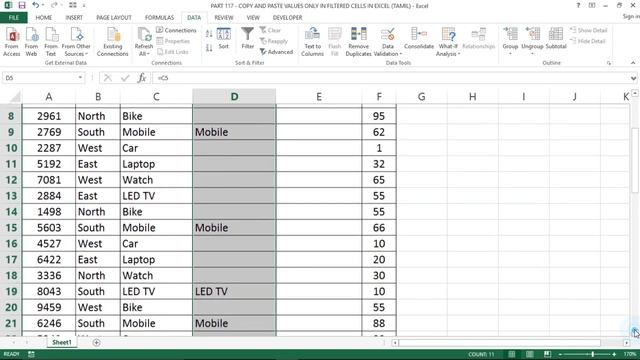This screenshot has width=640, height=360.
Task: Switch to DEVELOPER tab
Action: pyautogui.click(x=287, y=18)
